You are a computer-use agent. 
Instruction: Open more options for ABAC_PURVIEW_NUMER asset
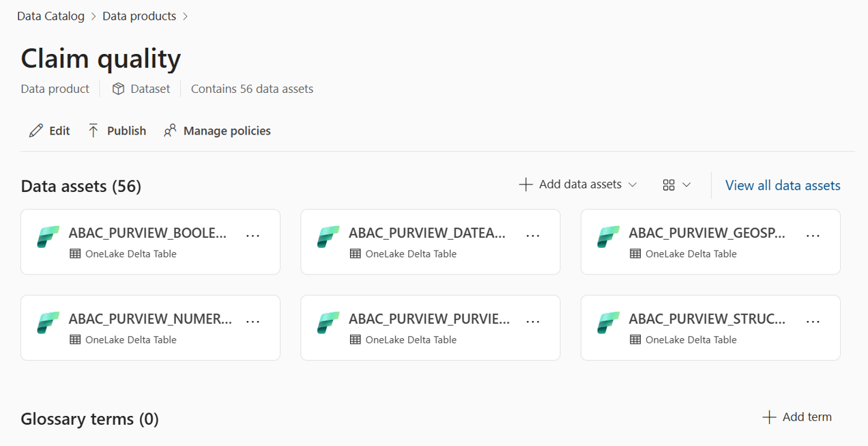(x=252, y=321)
